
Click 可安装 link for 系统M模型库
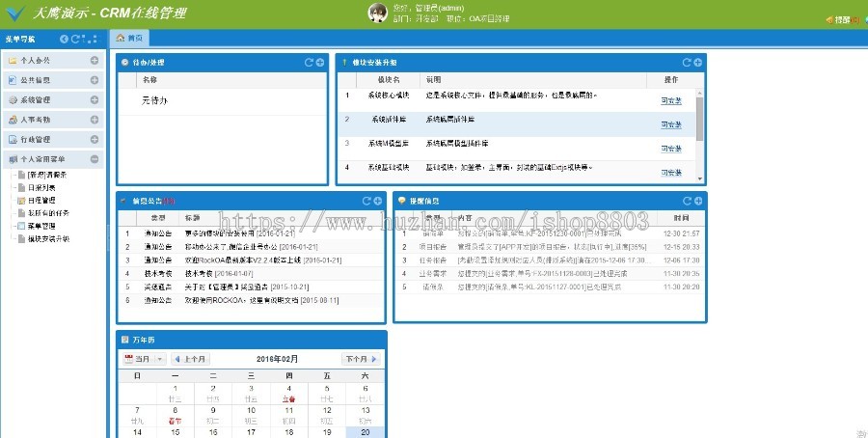click(x=671, y=149)
